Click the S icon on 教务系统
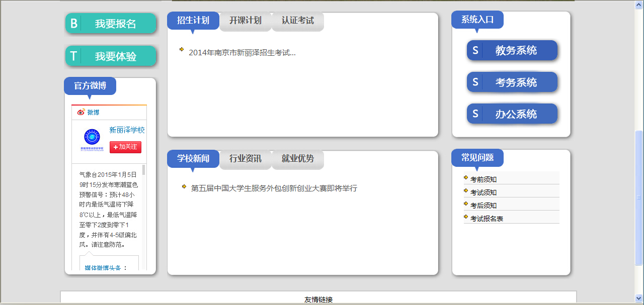644x305 pixels. coord(475,51)
